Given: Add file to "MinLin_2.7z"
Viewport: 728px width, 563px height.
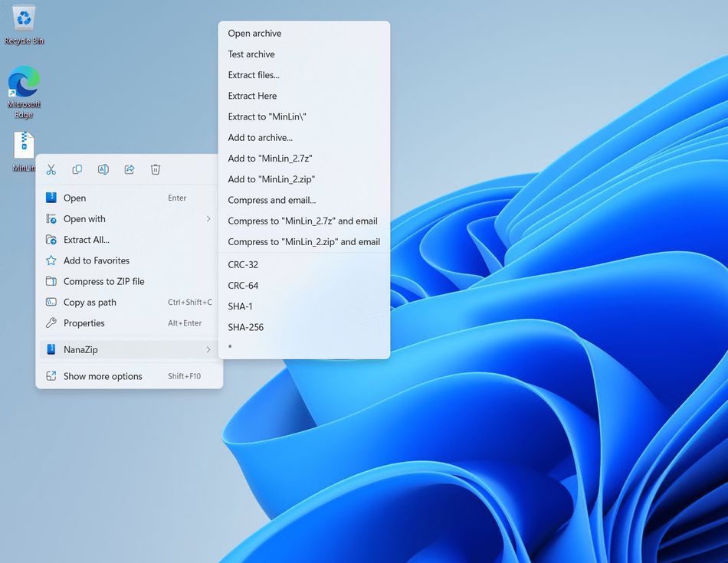Looking at the screenshot, I should [270, 158].
